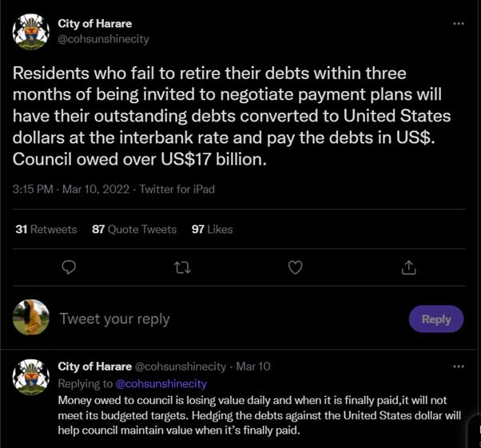Click your profile avatar beside reply box
Viewport: 481px width, 448px height.
tap(30, 319)
